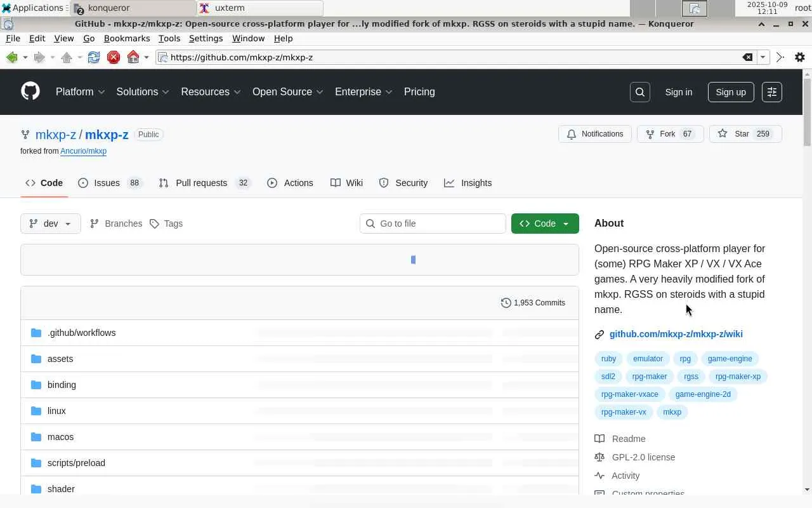Click the Branches link

(x=116, y=224)
